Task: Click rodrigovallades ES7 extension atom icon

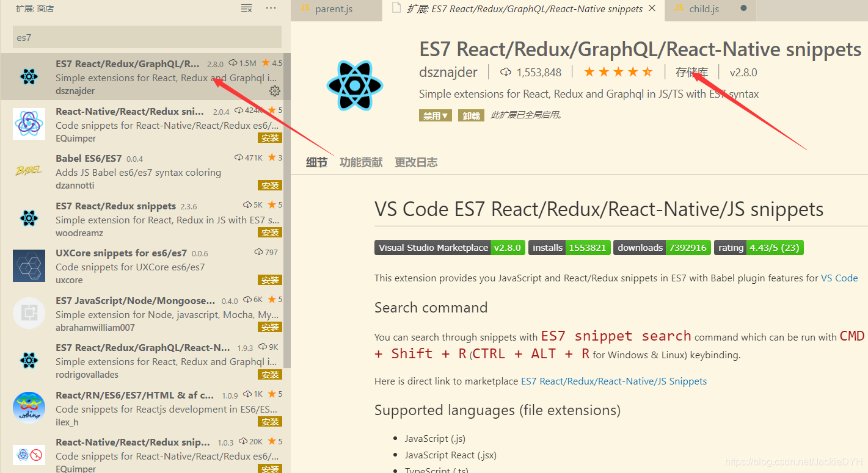Action: [29, 360]
